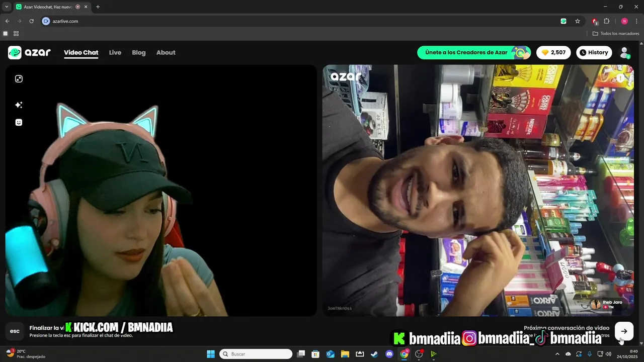
Task: Open the About page
Action: (x=166, y=52)
